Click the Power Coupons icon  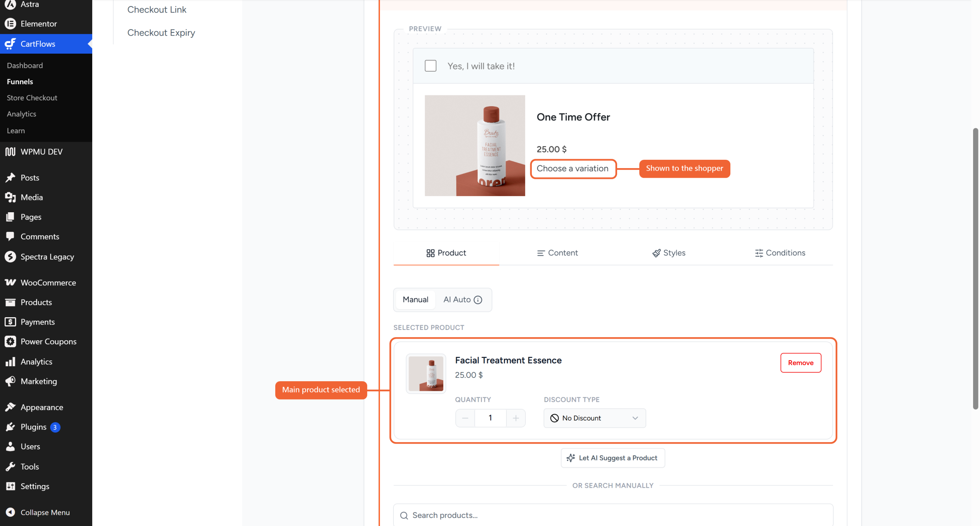[x=10, y=341]
